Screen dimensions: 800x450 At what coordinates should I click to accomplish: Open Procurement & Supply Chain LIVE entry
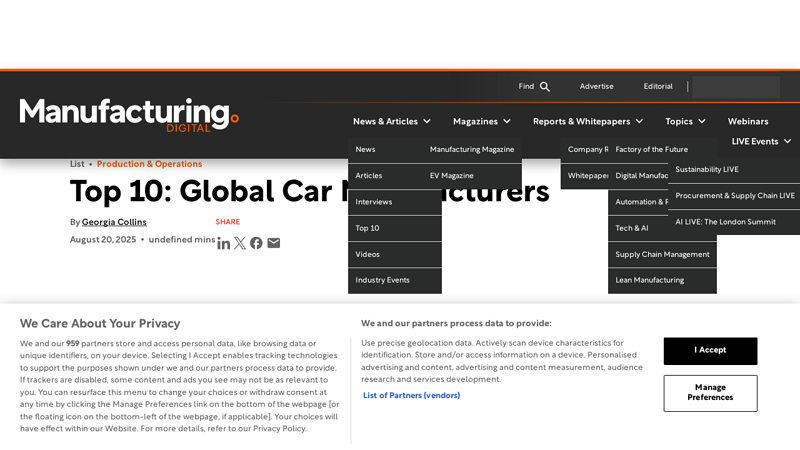(734, 195)
